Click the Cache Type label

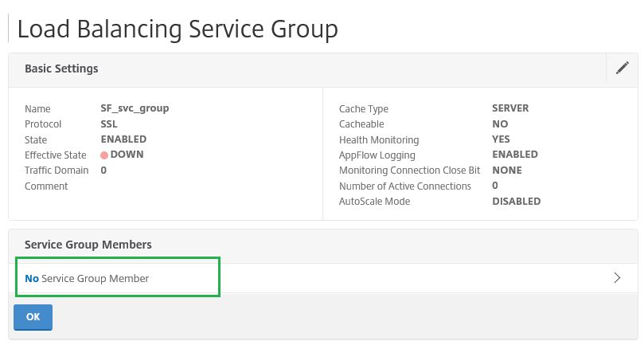(364, 109)
